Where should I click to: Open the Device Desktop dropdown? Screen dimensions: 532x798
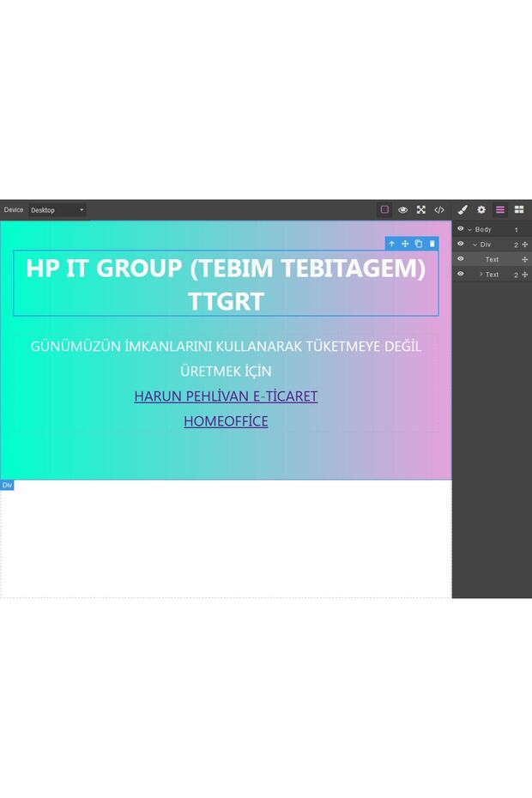tap(57, 210)
